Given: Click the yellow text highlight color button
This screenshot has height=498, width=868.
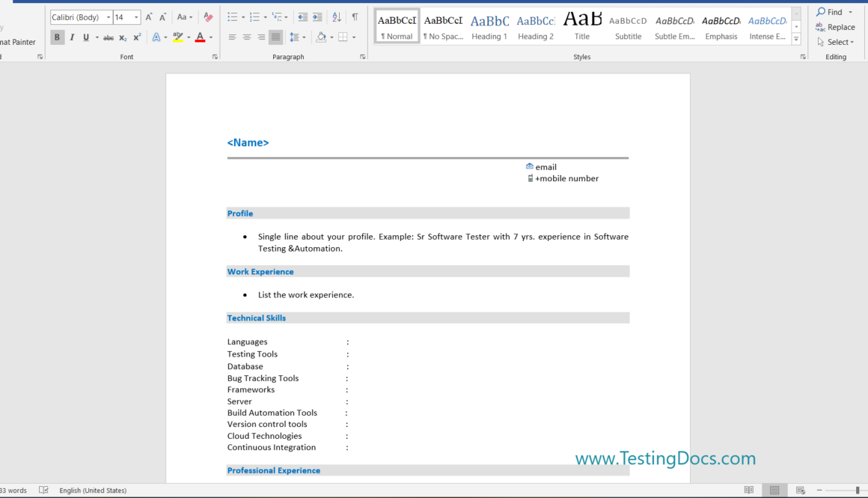Looking at the screenshot, I should point(177,37).
